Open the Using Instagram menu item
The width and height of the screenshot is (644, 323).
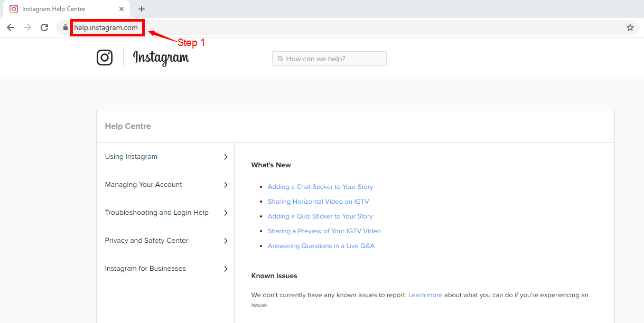point(165,157)
